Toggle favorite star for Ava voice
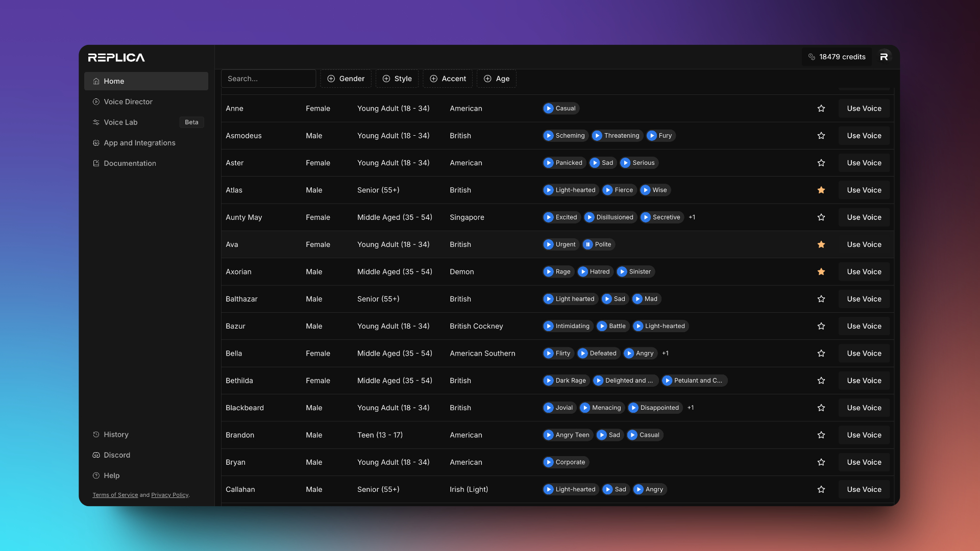 (x=821, y=244)
